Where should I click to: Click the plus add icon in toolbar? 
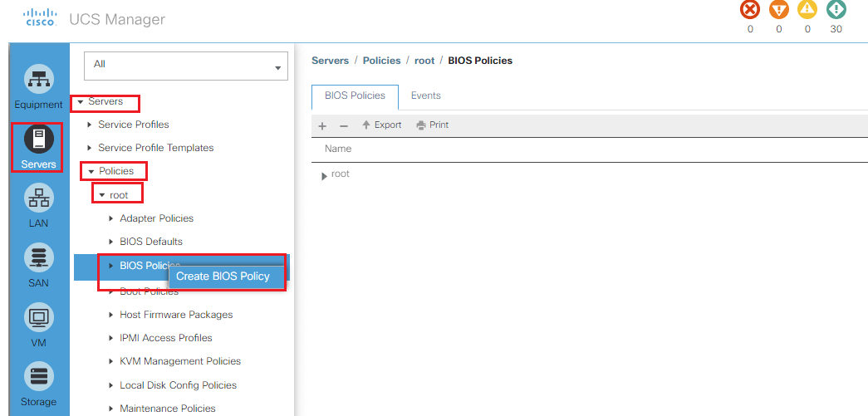[322, 125]
